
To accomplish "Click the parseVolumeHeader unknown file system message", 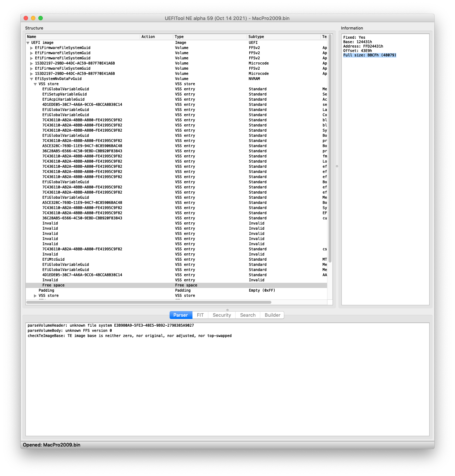I will point(111,326).
